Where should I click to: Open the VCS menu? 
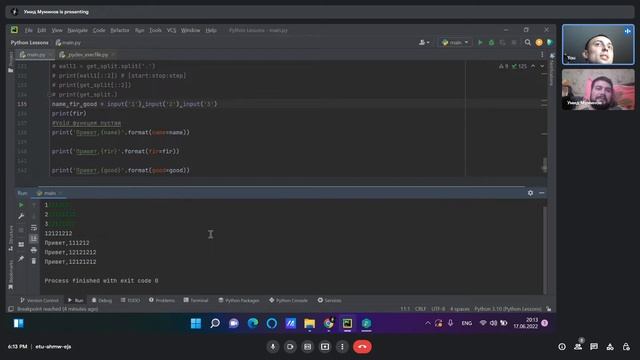[171, 30]
